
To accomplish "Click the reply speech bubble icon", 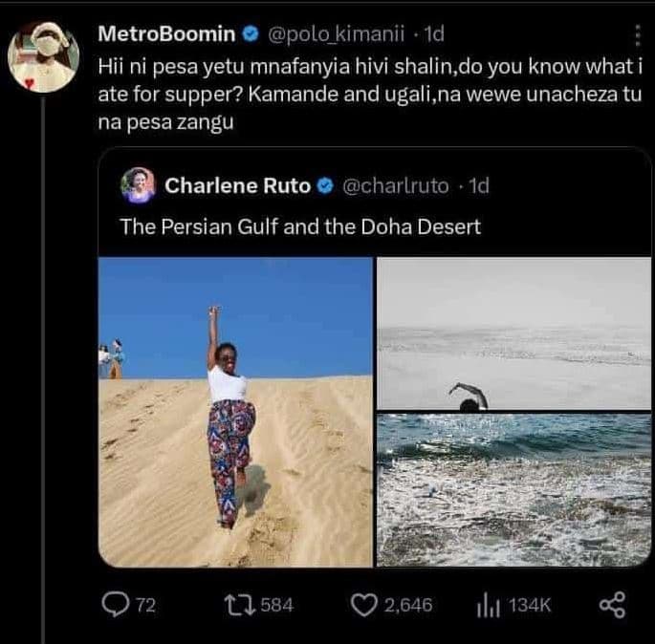I will pos(118,604).
